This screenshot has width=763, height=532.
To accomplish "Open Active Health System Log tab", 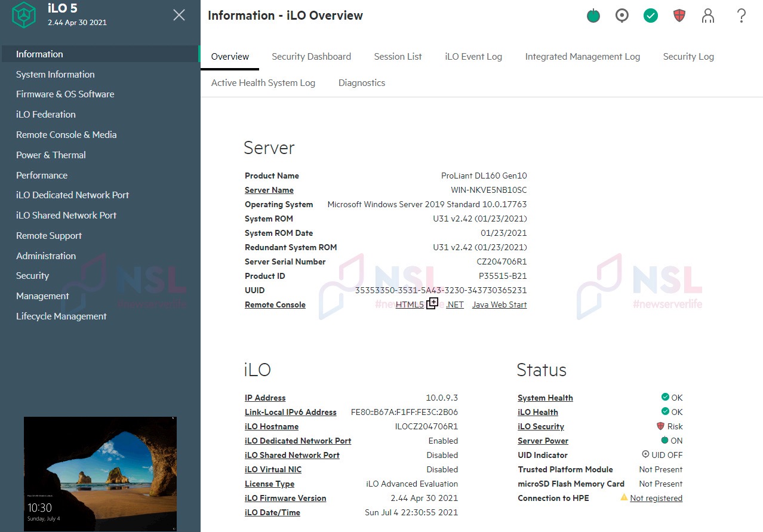I will tap(263, 83).
